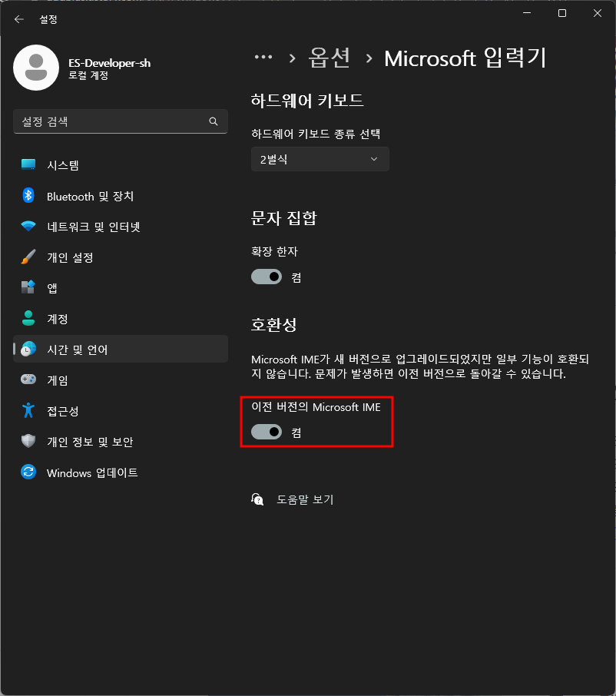Image resolution: width=616 pixels, height=696 pixels.
Task: Expand the breadcrumb ellipsis menu
Action: (x=263, y=58)
